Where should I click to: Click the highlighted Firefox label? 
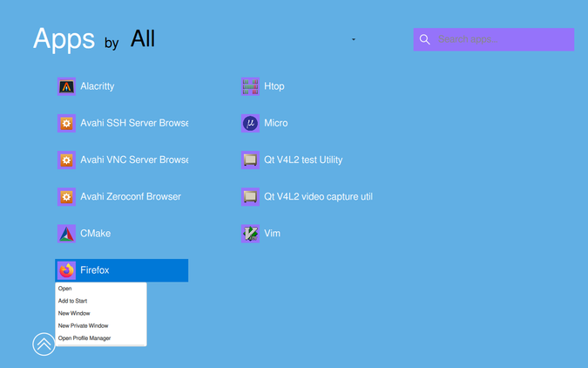[94, 270]
